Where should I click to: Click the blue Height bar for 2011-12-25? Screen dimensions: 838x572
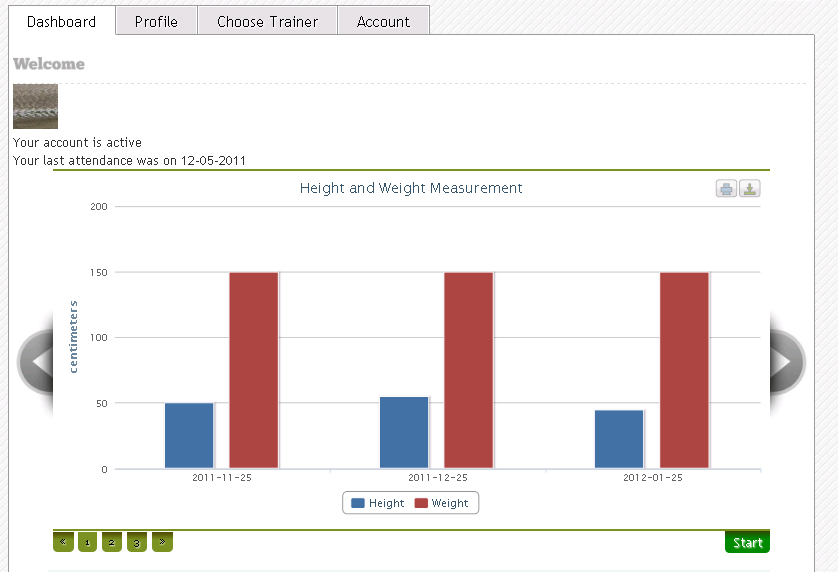[404, 432]
